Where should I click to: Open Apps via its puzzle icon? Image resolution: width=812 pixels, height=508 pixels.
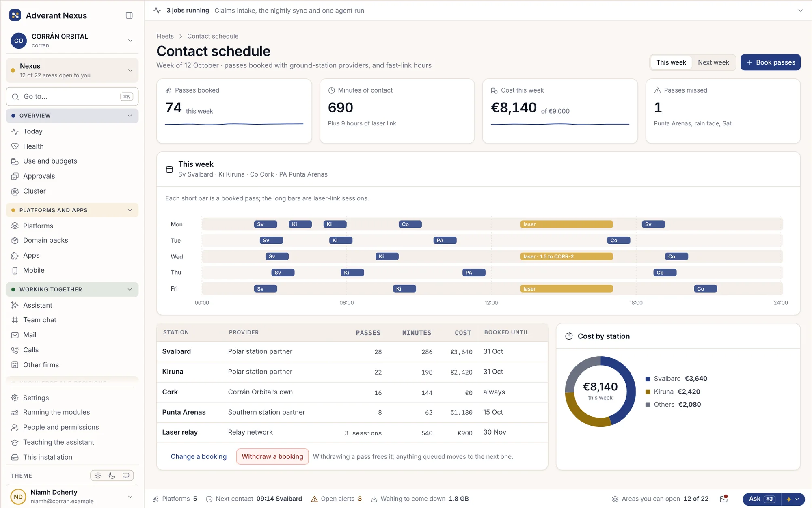pyautogui.click(x=15, y=256)
